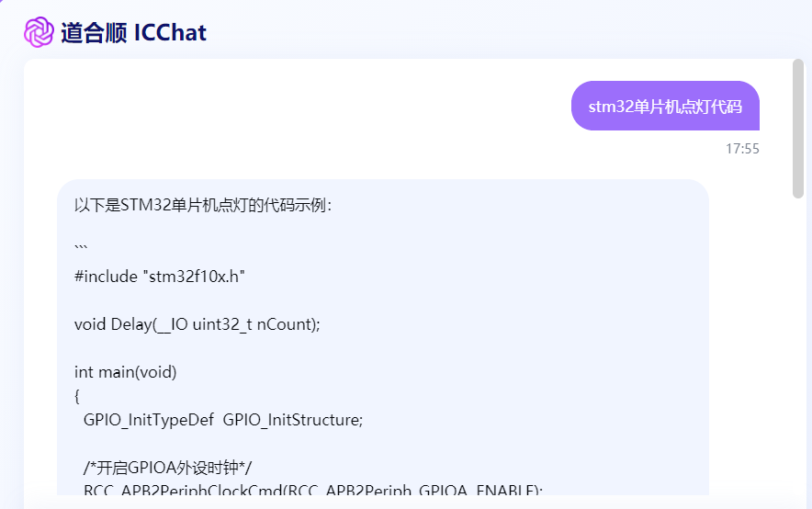Click the line 以下是STM32单片机点灯的代码示例

point(203,205)
